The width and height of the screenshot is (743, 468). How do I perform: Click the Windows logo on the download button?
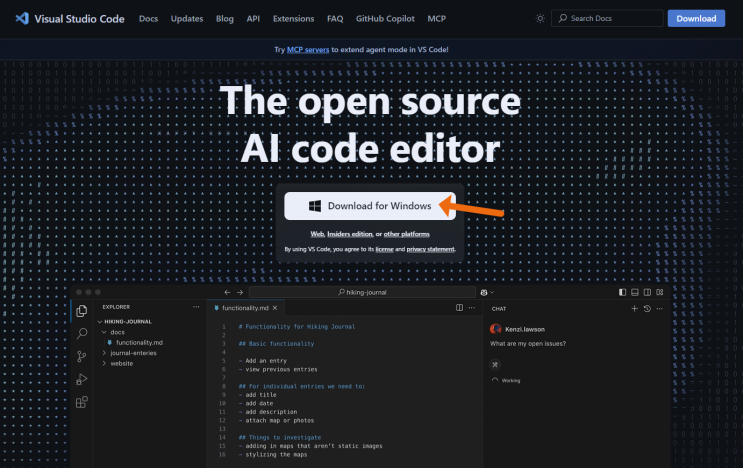[315, 206]
